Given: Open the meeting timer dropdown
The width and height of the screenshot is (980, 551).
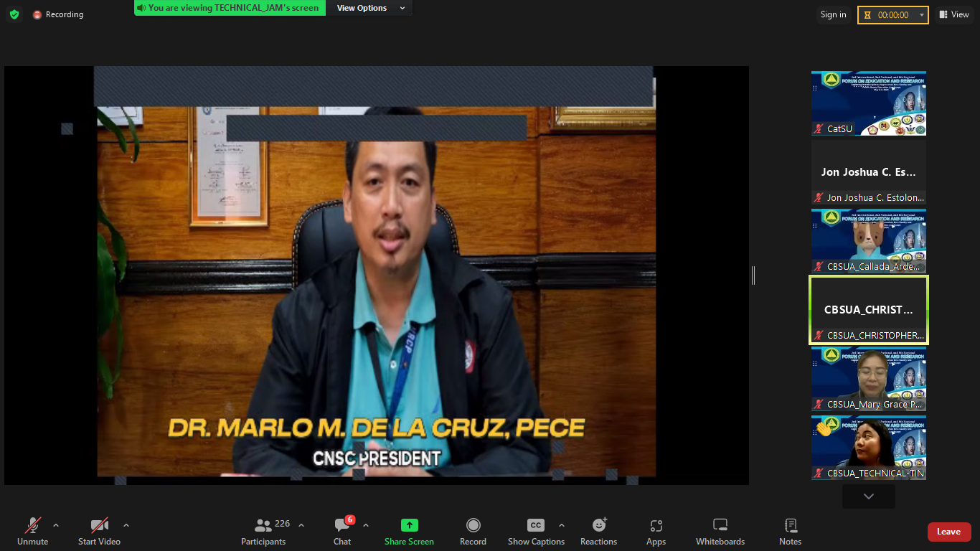Looking at the screenshot, I should (921, 15).
